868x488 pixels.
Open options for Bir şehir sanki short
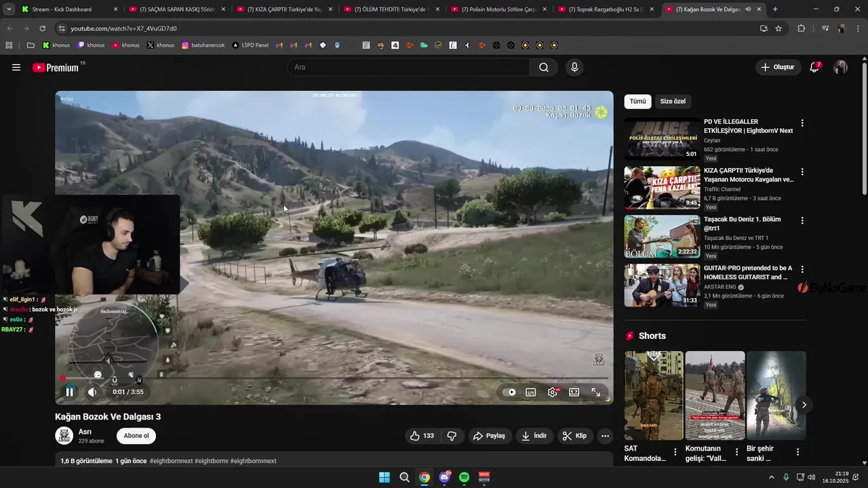click(x=797, y=452)
